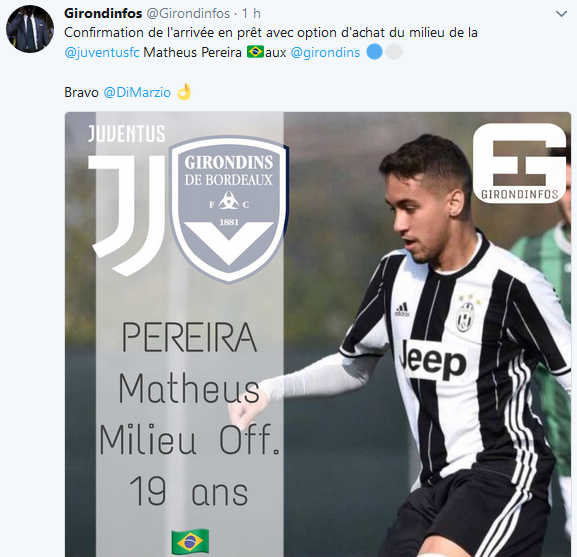Open the @Girondinfos handle
The image size is (577, 557).
(x=188, y=14)
